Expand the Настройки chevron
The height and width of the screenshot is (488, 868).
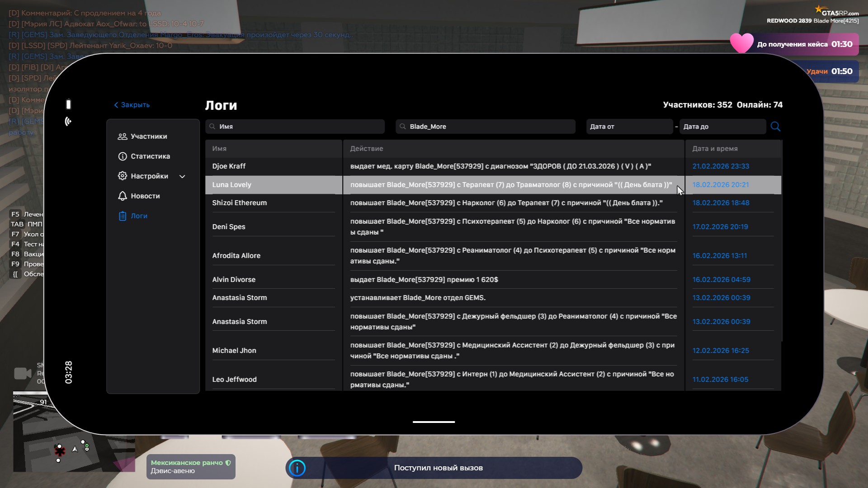pyautogui.click(x=182, y=177)
